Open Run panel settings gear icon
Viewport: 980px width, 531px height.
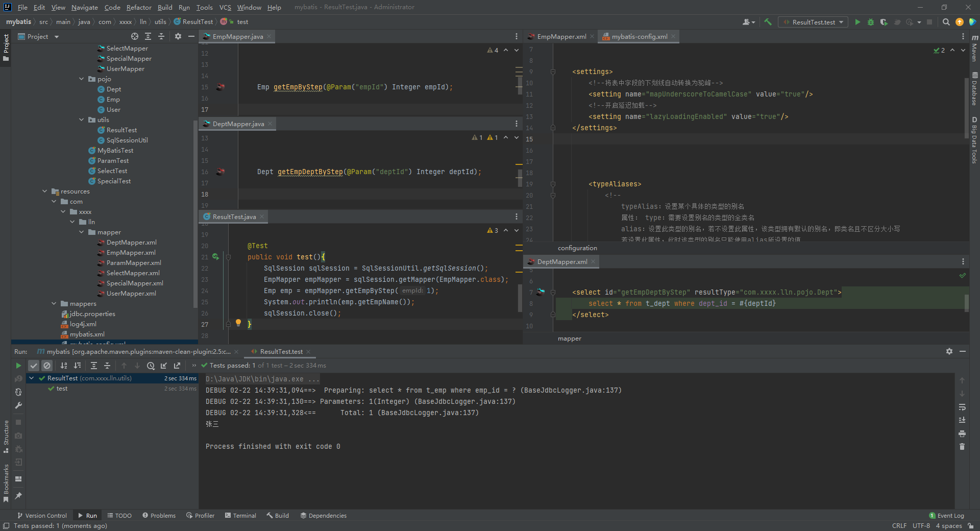coord(949,351)
